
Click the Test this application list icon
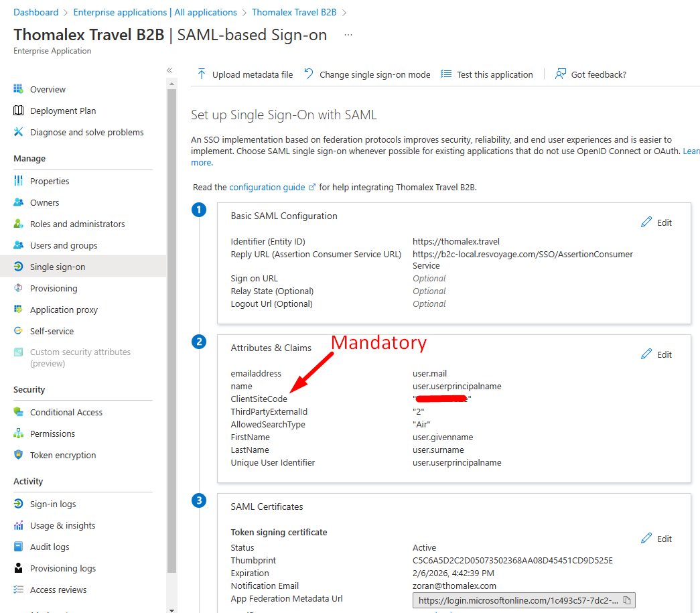click(x=446, y=74)
